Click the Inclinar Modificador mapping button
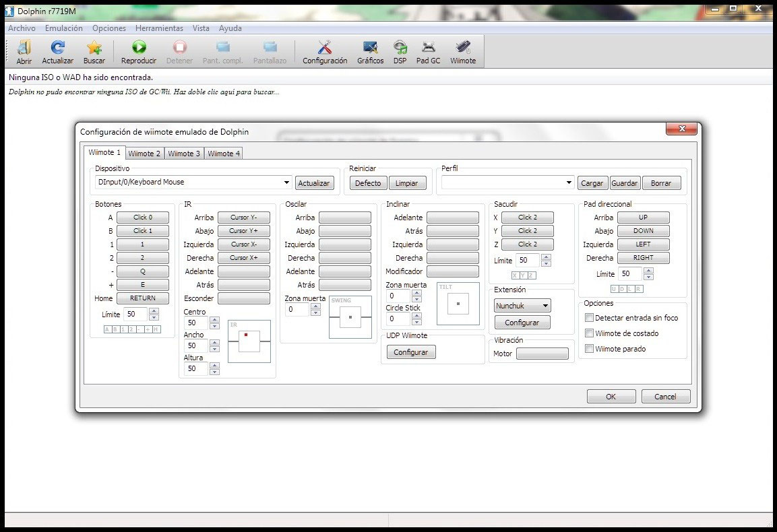The width and height of the screenshot is (777, 532). pos(453,271)
